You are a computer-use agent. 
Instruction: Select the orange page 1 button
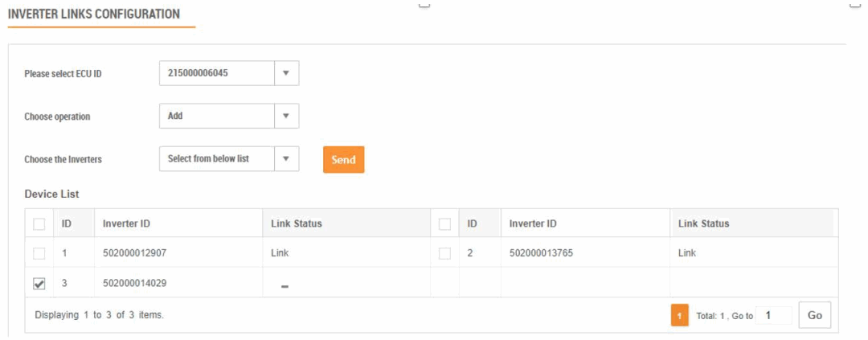tap(679, 316)
